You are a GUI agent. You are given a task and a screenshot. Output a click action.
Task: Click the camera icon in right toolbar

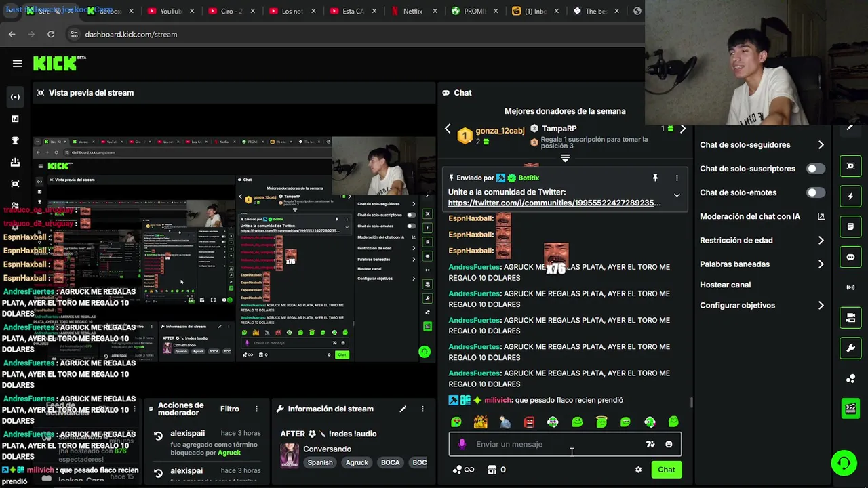pyautogui.click(x=850, y=318)
